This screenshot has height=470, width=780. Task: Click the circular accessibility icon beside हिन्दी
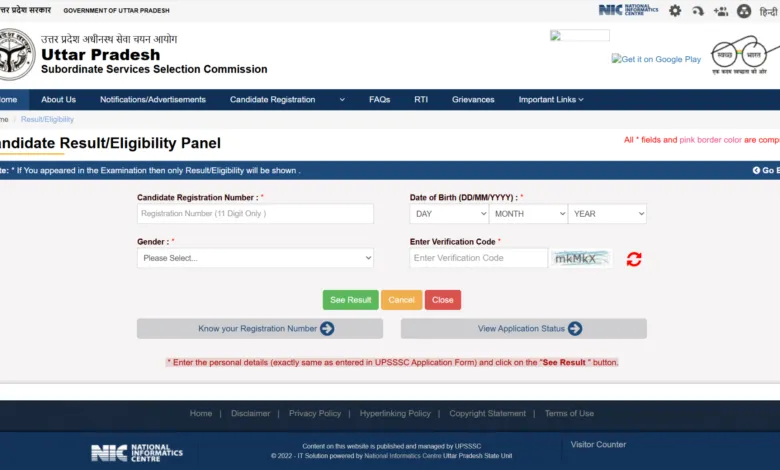click(x=744, y=11)
